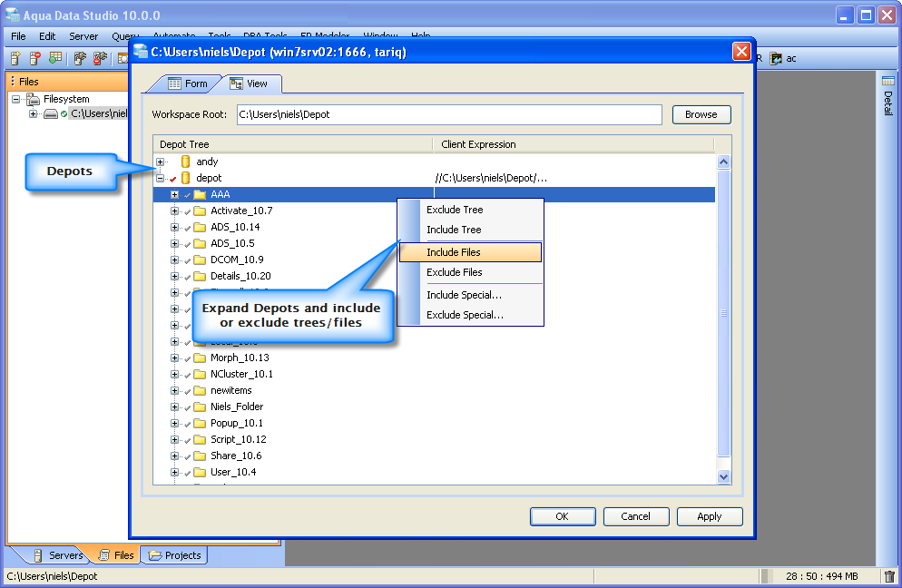Click the Depot Tree scroll down arrow
The width and height of the screenshot is (902, 588).
pos(723,476)
